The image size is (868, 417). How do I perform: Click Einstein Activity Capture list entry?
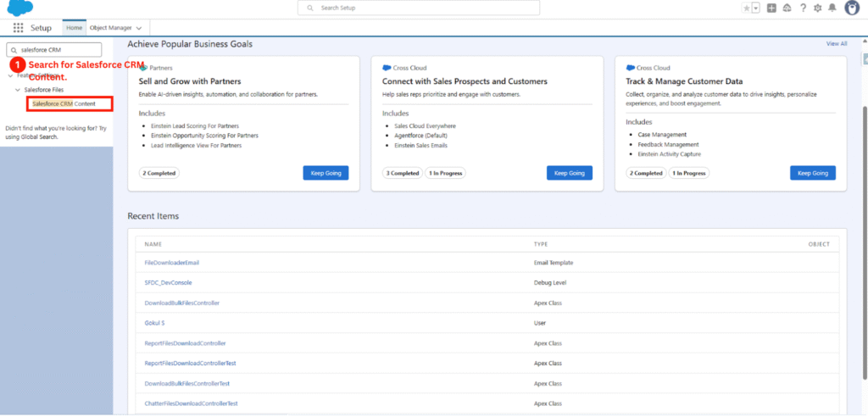pyautogui.click(x=669, y=154)
